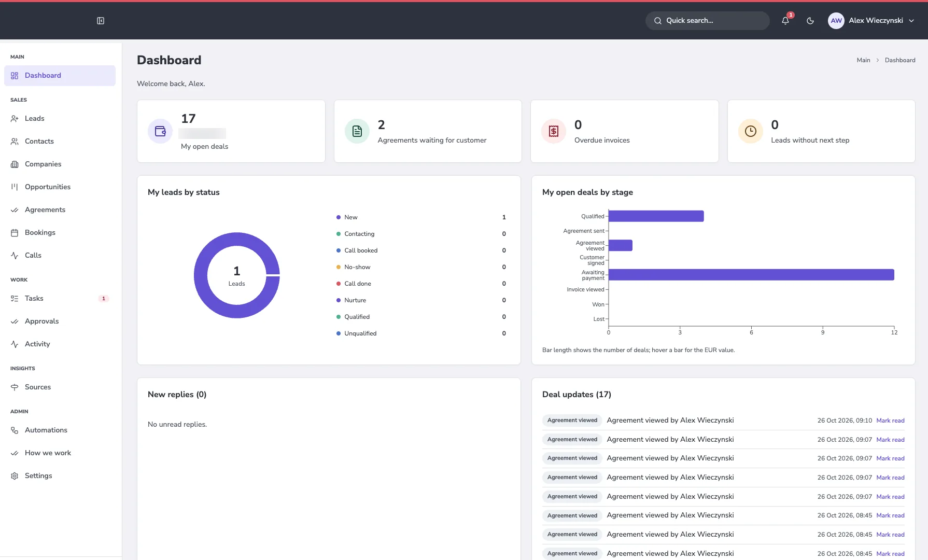928x560 pixels.
Task: Select the Call booked legend entry
Action: (421, 250)
